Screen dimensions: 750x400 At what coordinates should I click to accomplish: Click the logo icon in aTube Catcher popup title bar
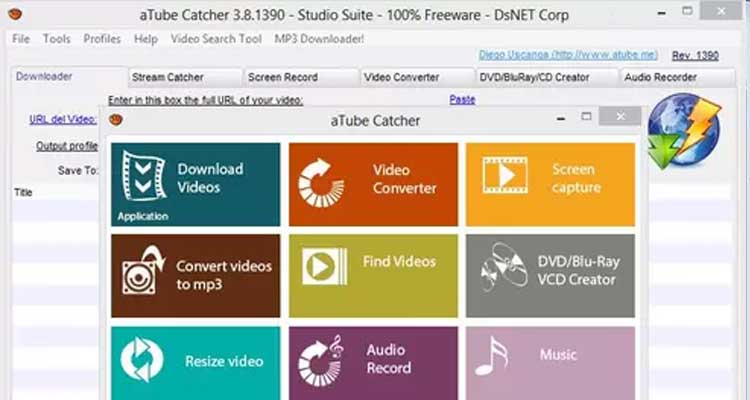(116, 120)
